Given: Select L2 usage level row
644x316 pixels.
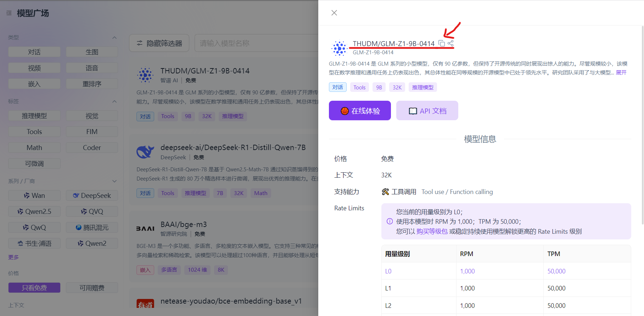Looking at the screenshot, I should point(506,305).
